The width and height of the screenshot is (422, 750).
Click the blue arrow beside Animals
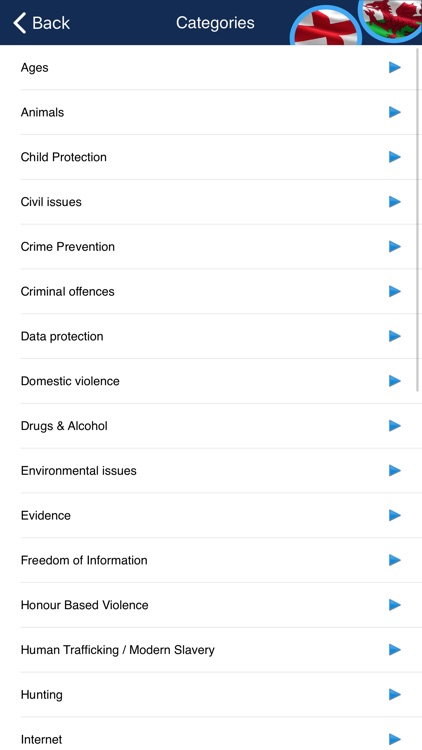[x=395, y=112]
